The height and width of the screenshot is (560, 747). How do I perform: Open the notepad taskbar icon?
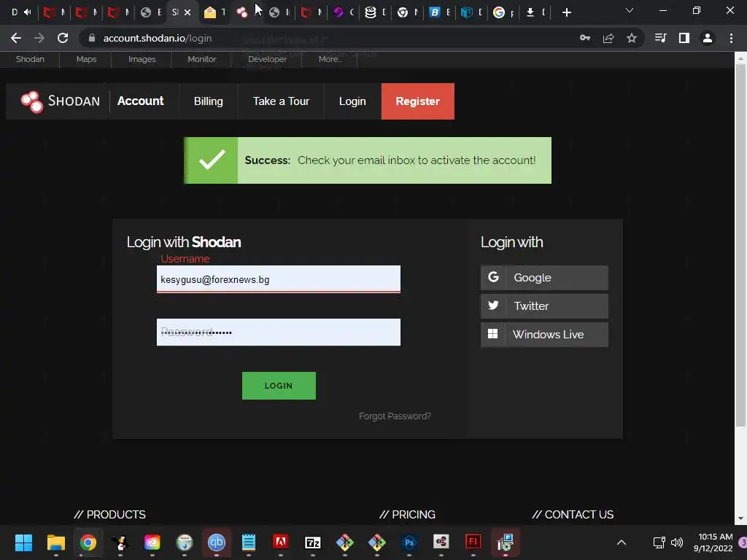click(x=249, y=542)
